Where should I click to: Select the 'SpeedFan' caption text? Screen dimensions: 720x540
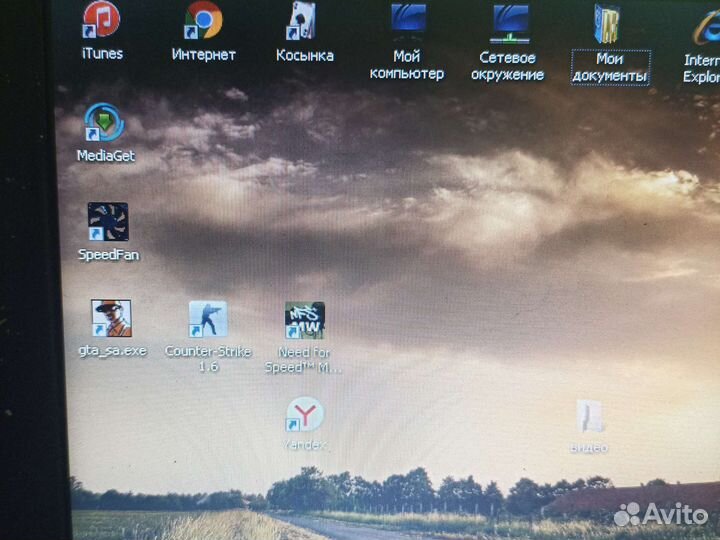tap(108, 255)
